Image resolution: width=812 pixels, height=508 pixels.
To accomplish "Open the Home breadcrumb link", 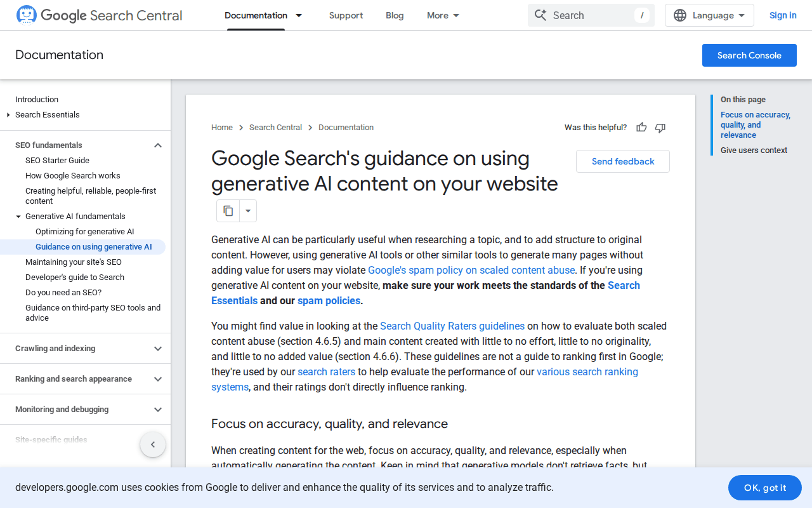I will click(222, 128).
